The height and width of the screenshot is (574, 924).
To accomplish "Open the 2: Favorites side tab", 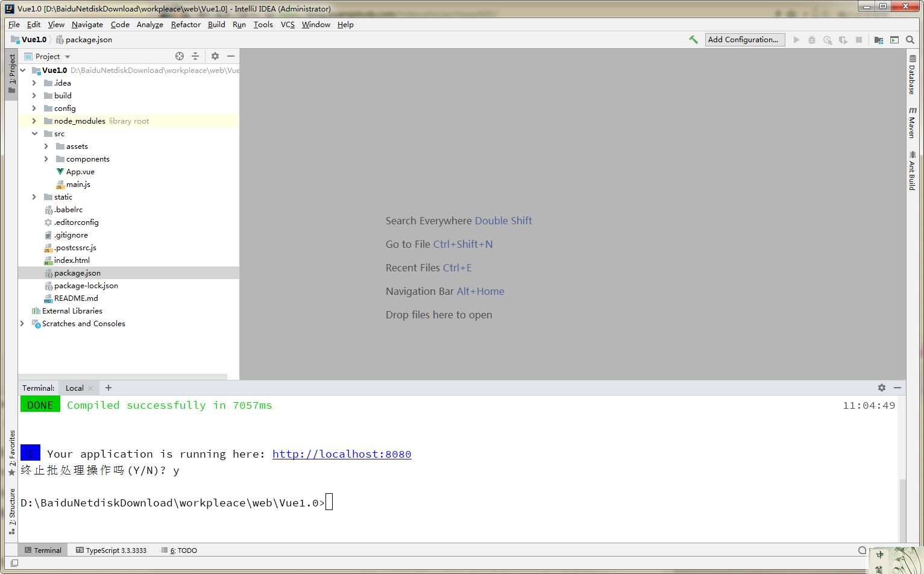I will [x=11, y=453].
